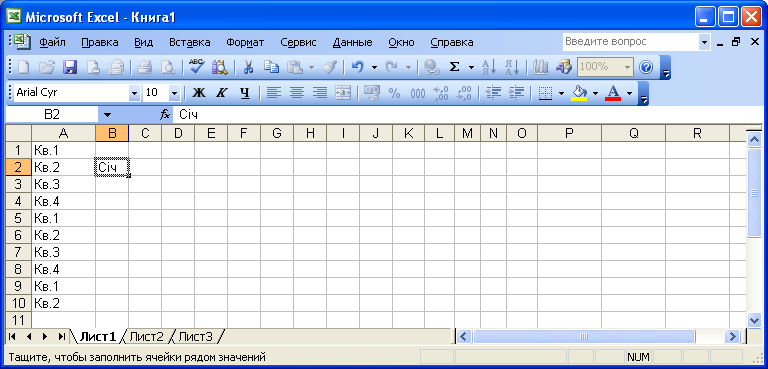768x369 pixels.
Task: Click the horizontal scrollbar thumb
Action: (584, 337)
